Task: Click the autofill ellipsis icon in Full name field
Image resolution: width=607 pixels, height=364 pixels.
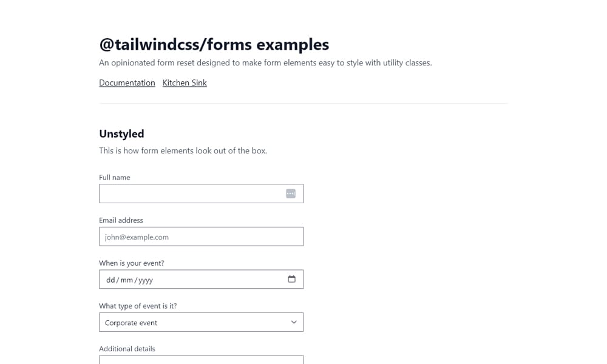Action: point(291,193)
